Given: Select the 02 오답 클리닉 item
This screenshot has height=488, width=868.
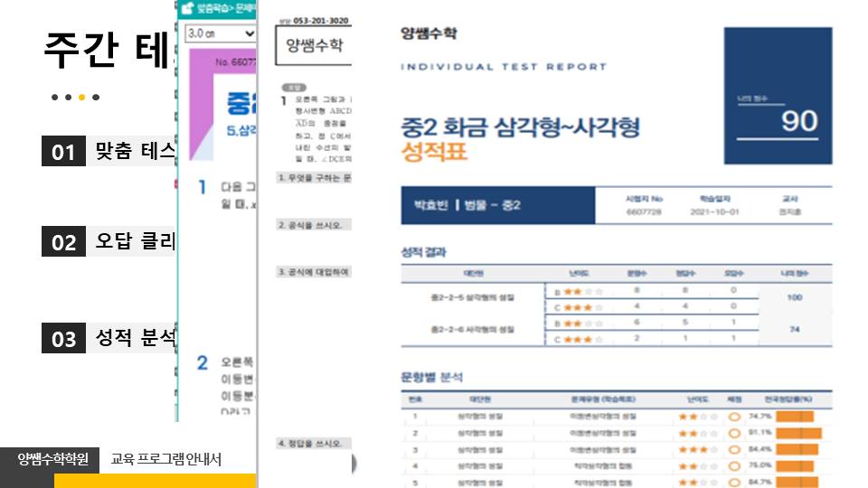Looking at the screenshot, I should point(108,241).
